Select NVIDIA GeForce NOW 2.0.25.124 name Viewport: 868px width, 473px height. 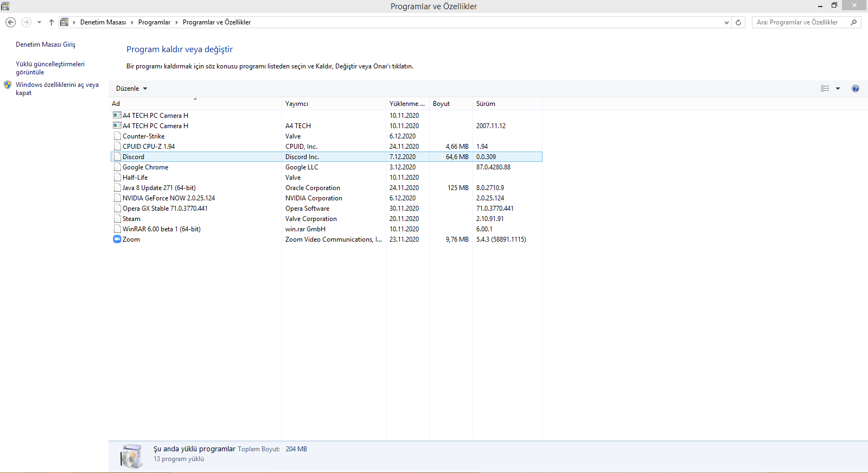169,198
